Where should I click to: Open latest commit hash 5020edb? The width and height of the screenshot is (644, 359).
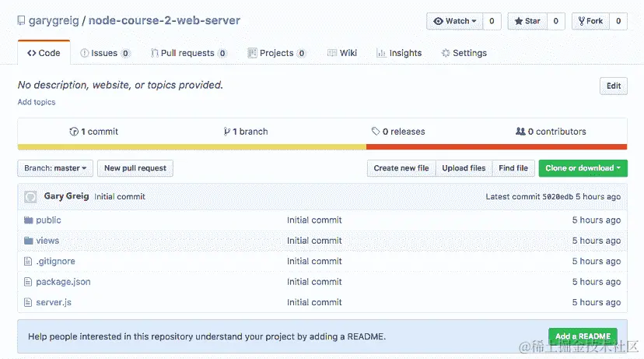coord(557,197)
